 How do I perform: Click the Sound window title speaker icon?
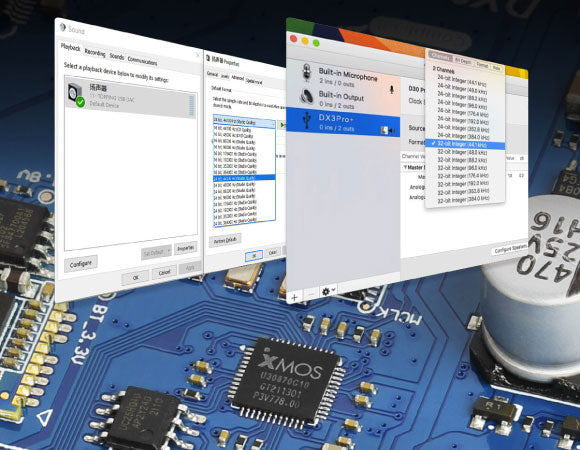pos(63,27)
